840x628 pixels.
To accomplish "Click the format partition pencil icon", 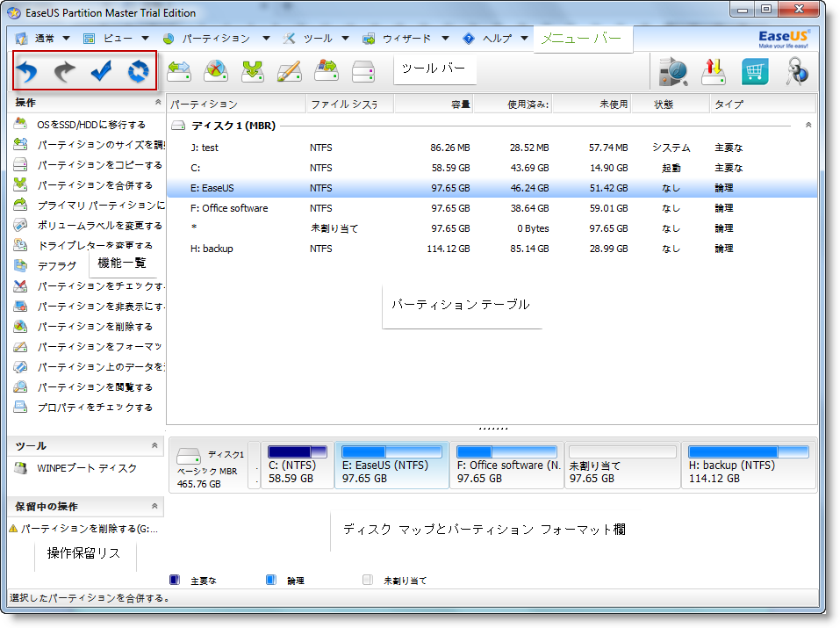I will 290,72.
